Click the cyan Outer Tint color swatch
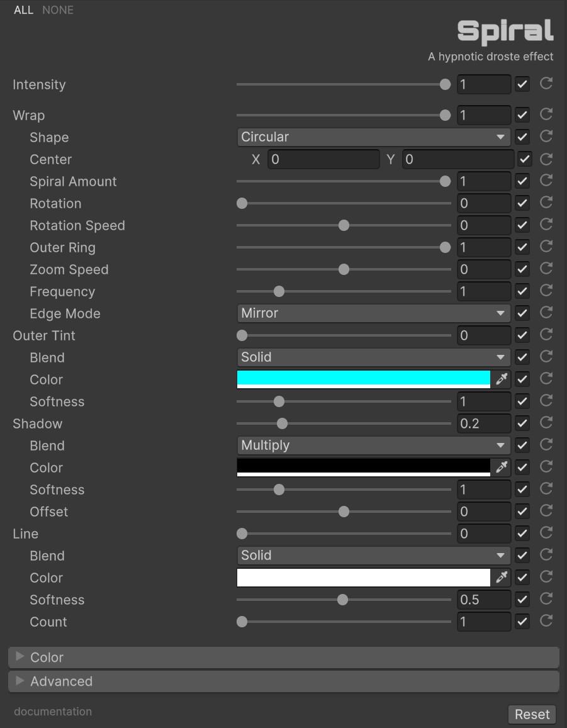 tap(363, 379)
